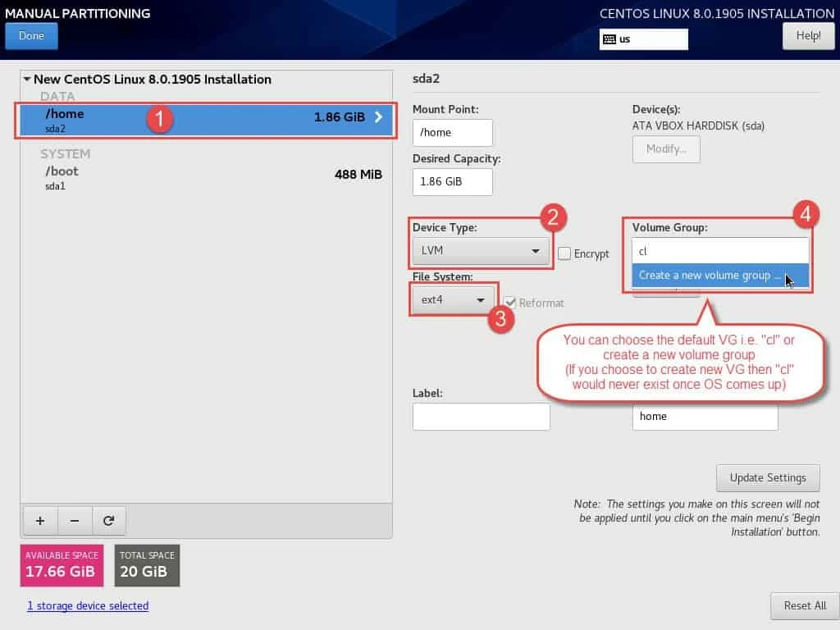Open the Device Type dropdown showing LVM

pyautogui.click(x=480, y=249)
